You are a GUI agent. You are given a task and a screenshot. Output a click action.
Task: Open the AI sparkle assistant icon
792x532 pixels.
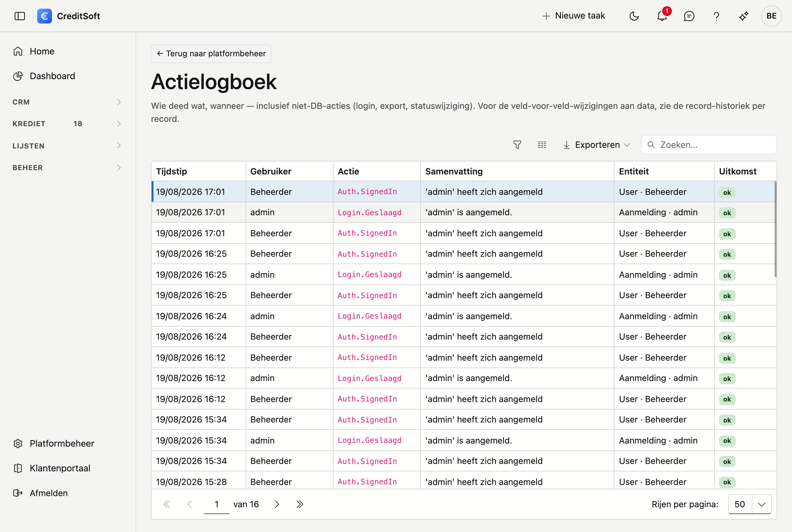(x=743, y=16)
